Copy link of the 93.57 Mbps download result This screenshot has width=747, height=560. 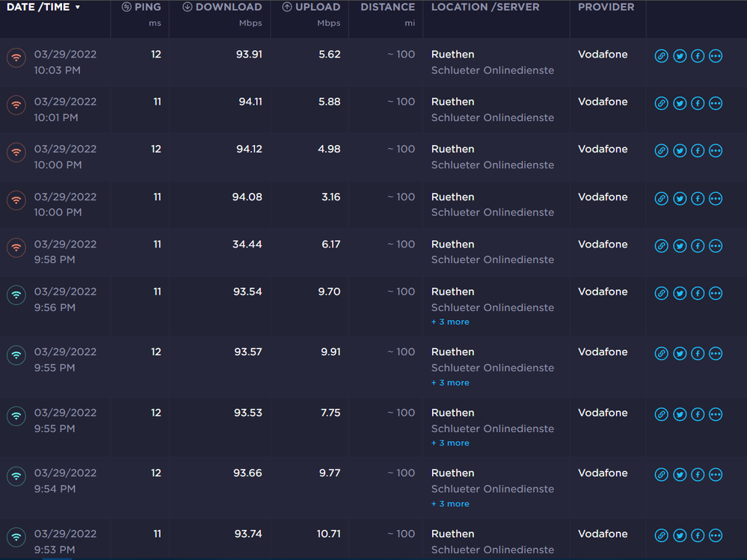tap(661, 354)
